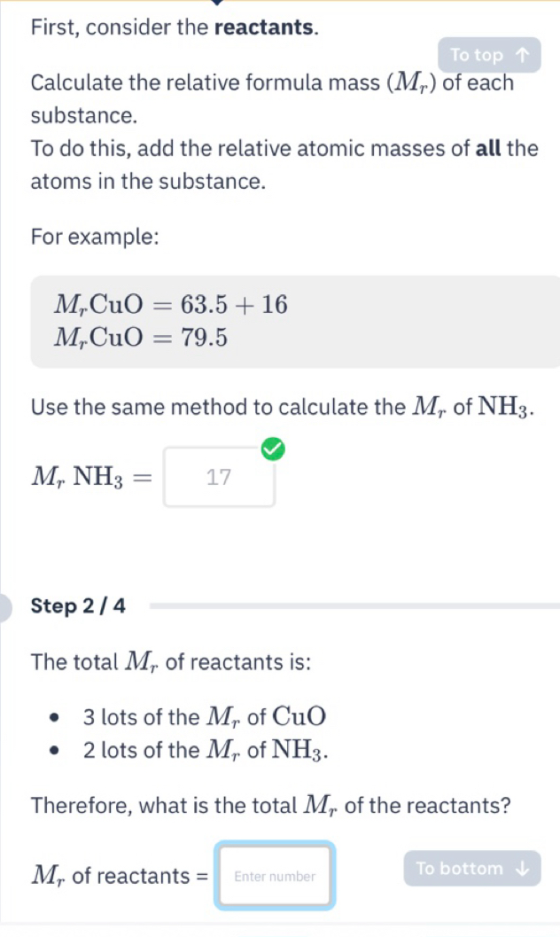Select the bullet about 3 lots of CuO
The image size is (560, 937).
[204, 716]
